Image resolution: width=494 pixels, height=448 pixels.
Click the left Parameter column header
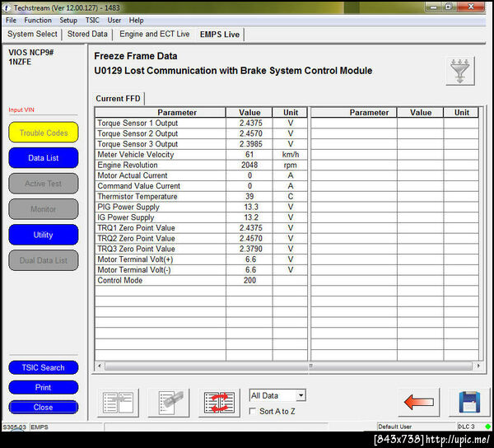(161, 113)
